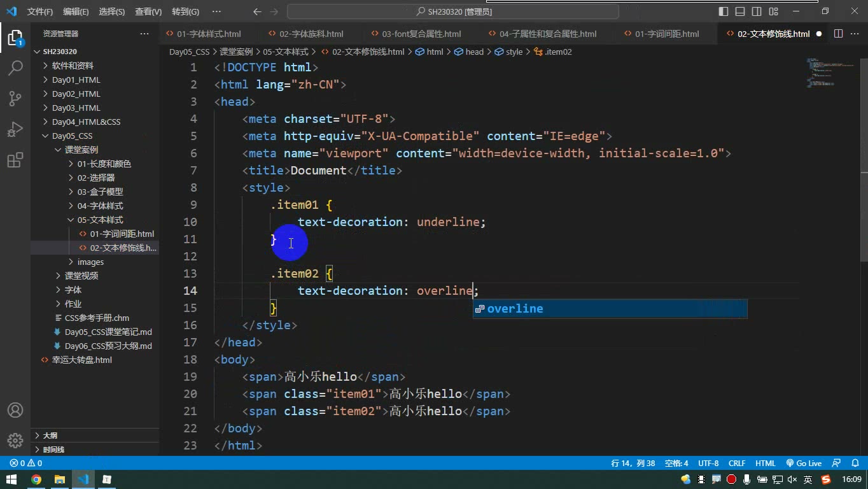Go forward using title bar arrow
The image size is (868, 489).
pyautogui.click(x=274, y=11)
